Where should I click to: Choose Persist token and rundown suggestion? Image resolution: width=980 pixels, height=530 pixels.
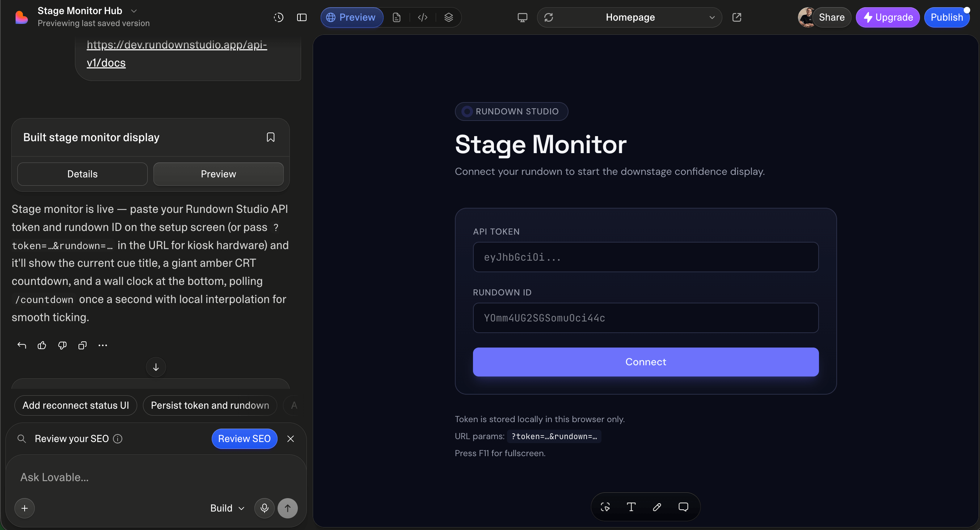pos(210,405)
